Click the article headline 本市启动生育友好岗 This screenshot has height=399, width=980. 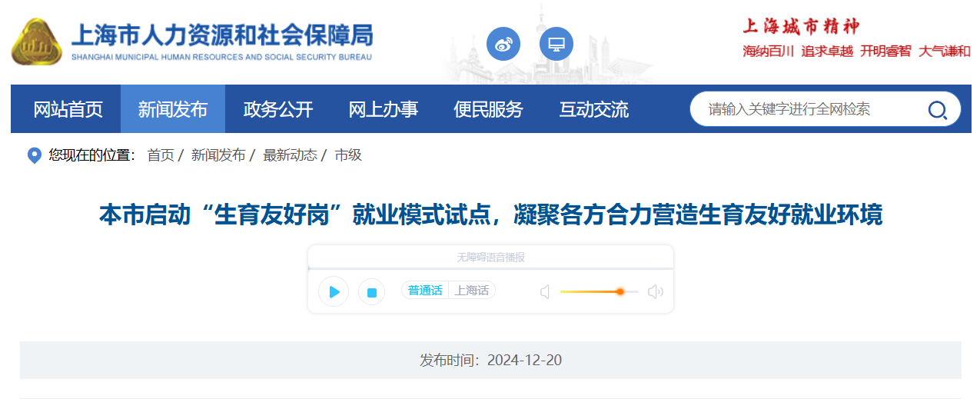[490, 214]
